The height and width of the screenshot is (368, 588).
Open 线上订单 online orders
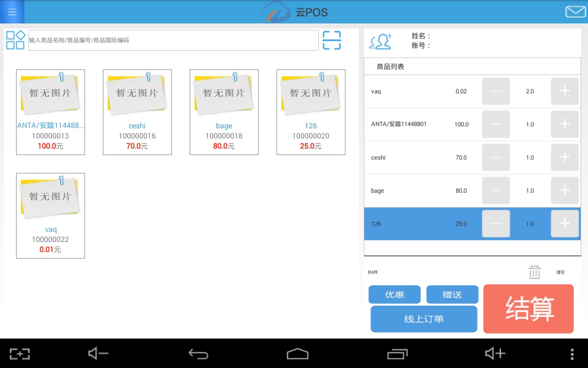[x=424, y=319]
